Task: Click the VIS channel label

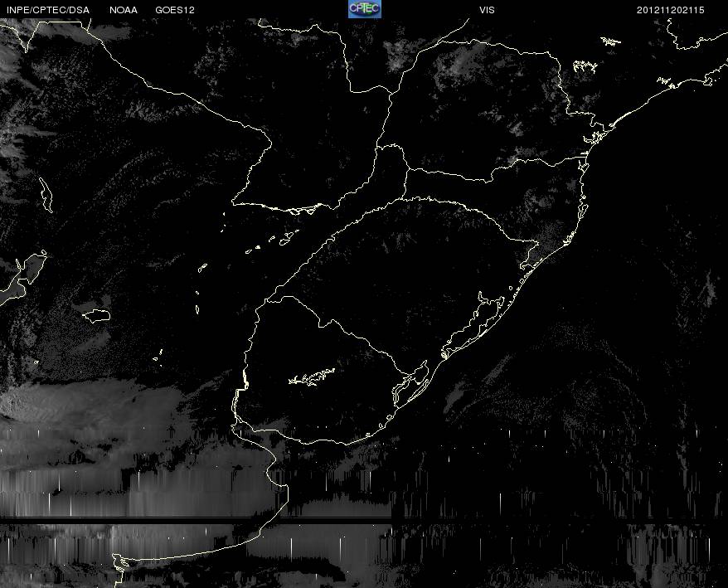Action: tap(487, 10)
